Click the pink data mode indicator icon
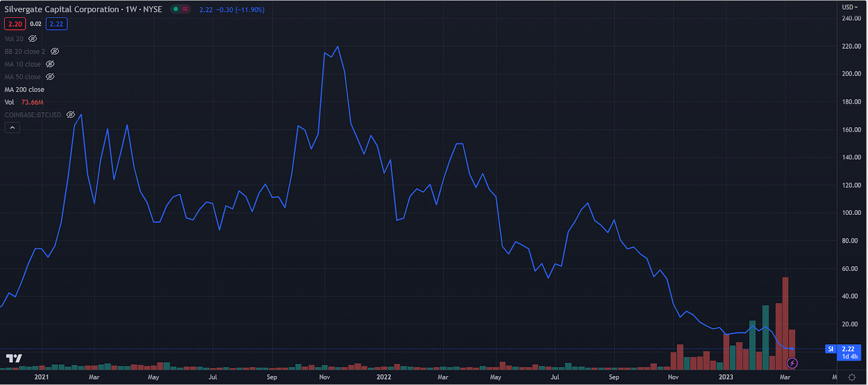Screen dimensions: 868x385 185,10
